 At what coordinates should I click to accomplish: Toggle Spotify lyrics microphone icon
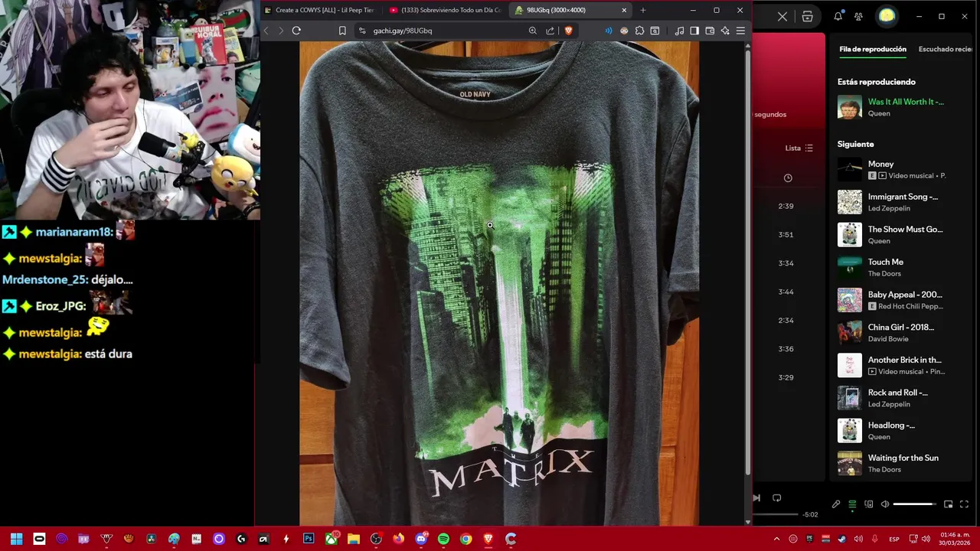click(836, 504)
